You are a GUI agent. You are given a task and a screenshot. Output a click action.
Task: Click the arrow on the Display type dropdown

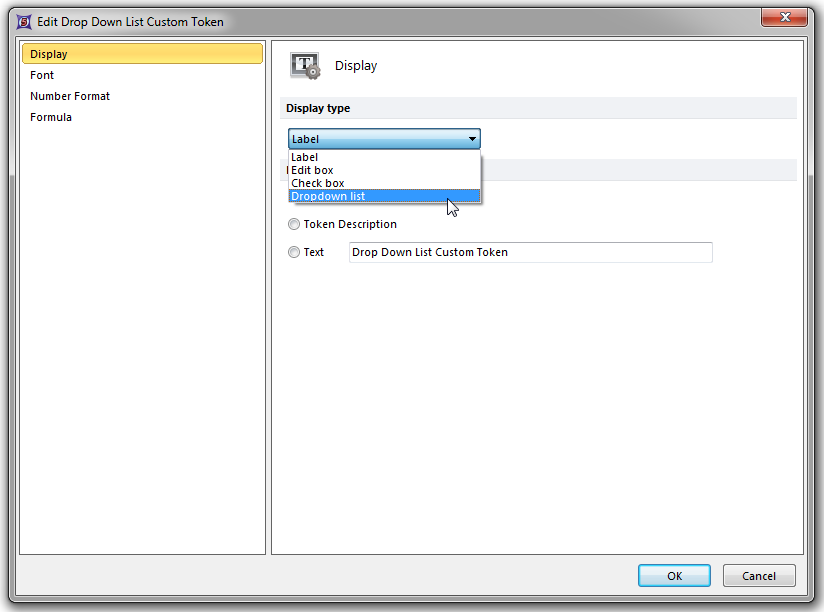point(472,139)
